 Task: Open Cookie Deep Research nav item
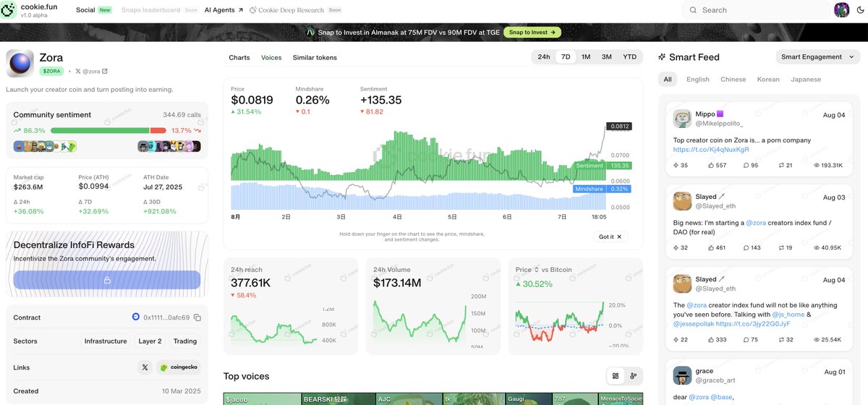click(x=294, y=10)
